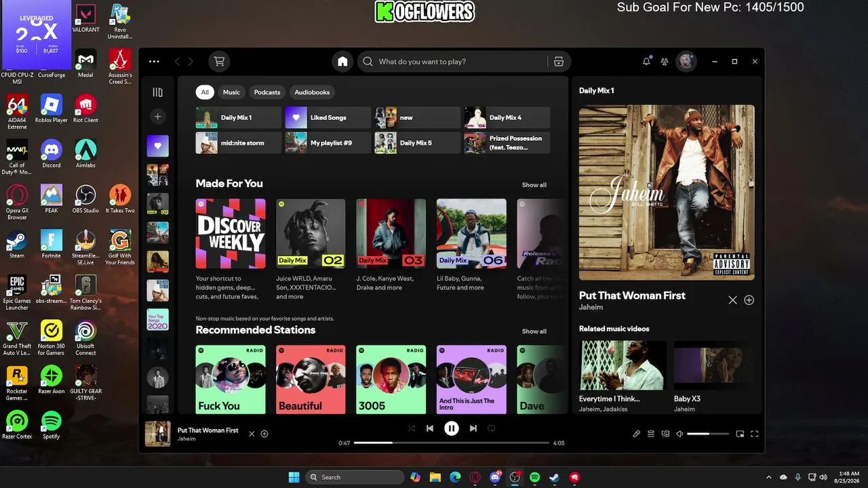Open the Daily Mix 5 shortcut tile
This screenshot has width=868, height=488.
[x=418, y=143]
